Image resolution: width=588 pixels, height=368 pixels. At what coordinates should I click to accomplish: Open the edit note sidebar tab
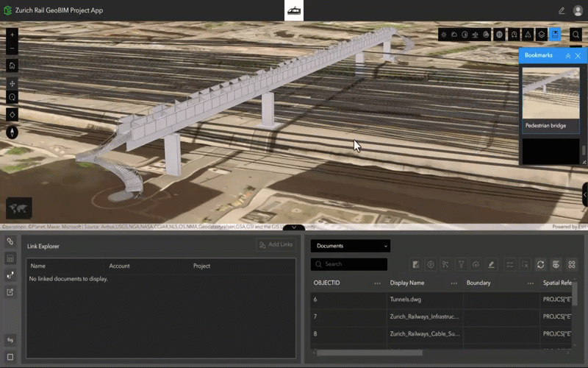point(10,292)
